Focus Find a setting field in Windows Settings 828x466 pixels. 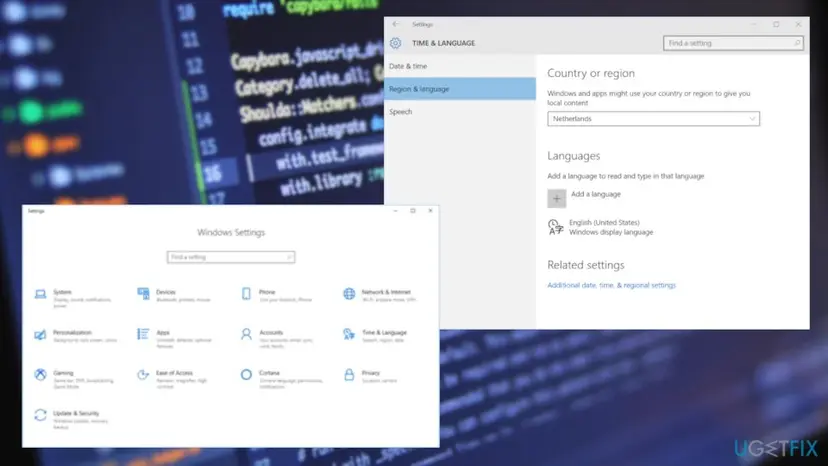(x=231, y=257)
